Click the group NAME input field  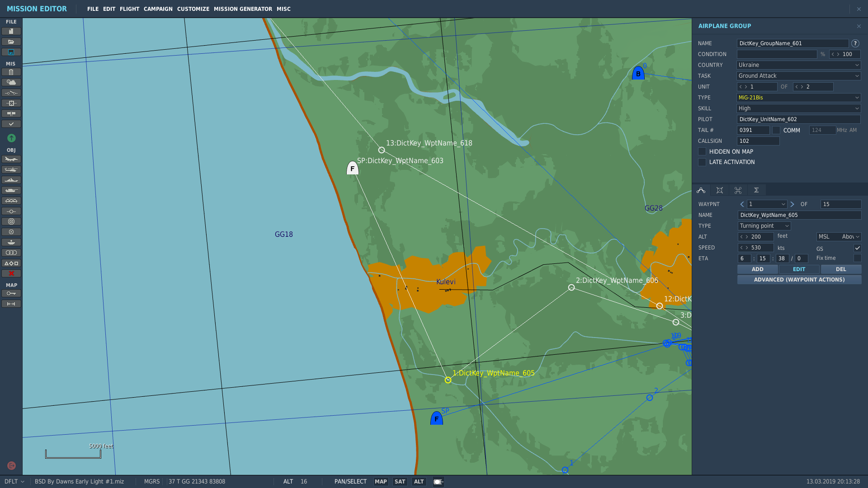point(793,43)
